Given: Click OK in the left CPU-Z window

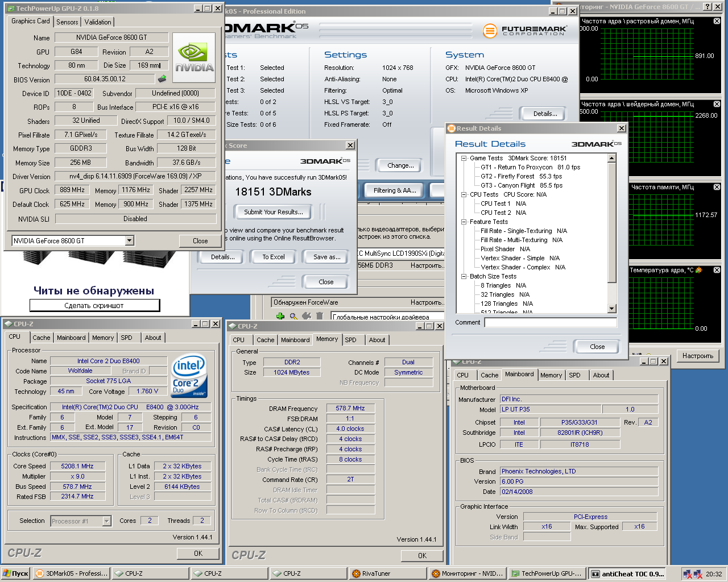Looking at the screenshot, I should (x=198, y=553).
